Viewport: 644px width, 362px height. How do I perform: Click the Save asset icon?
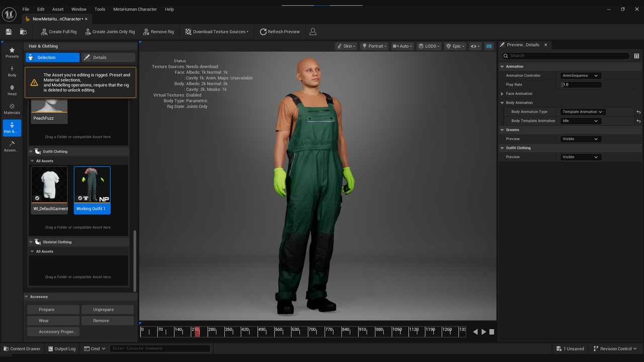pyautogui.click(x=9, y=32)
